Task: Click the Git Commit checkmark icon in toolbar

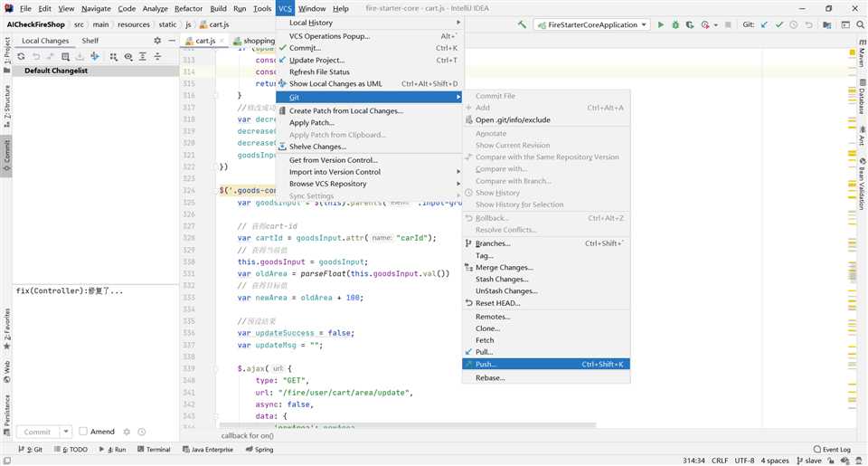Action: pyautogui.click(x=778, y=24)
